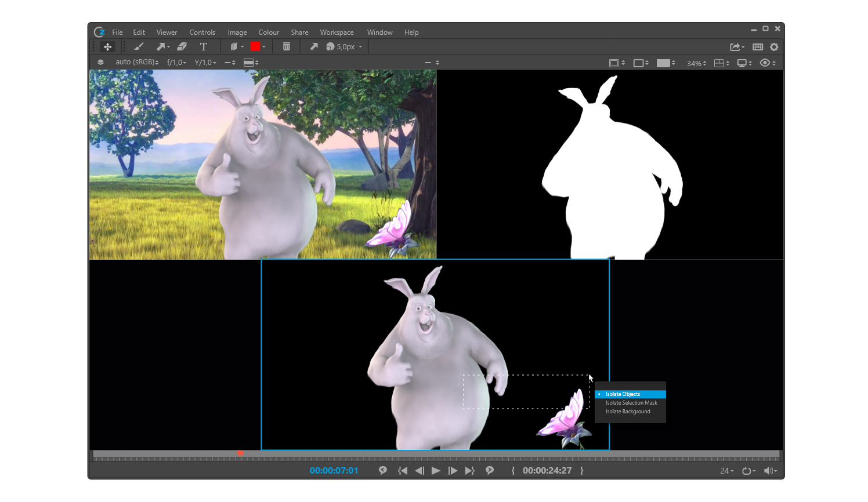Open the Share menu
Viewport: 868px width, 502px height.
click(x=299, y=32)
